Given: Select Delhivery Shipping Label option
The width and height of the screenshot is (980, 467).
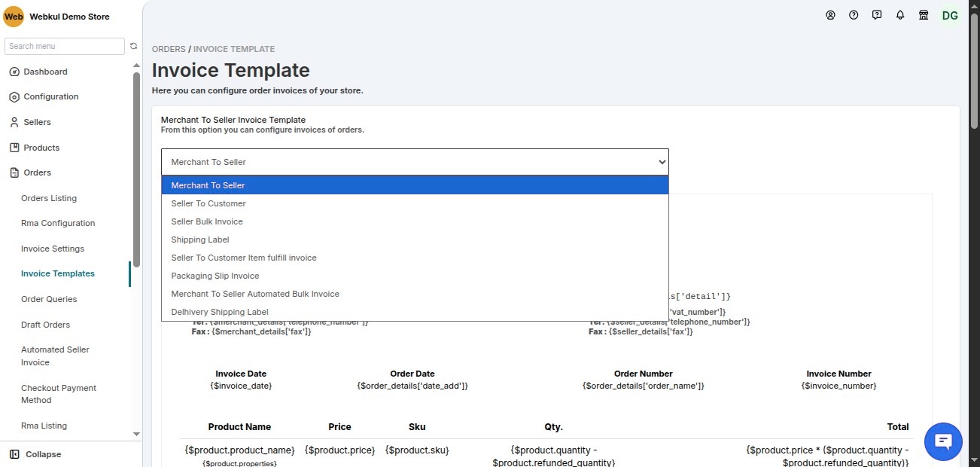Looking at the screenshot, I should [415, 312].
